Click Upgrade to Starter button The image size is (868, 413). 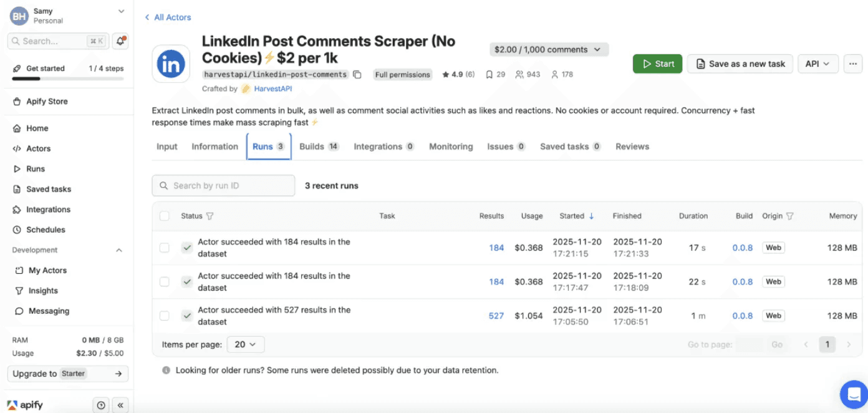67,374
